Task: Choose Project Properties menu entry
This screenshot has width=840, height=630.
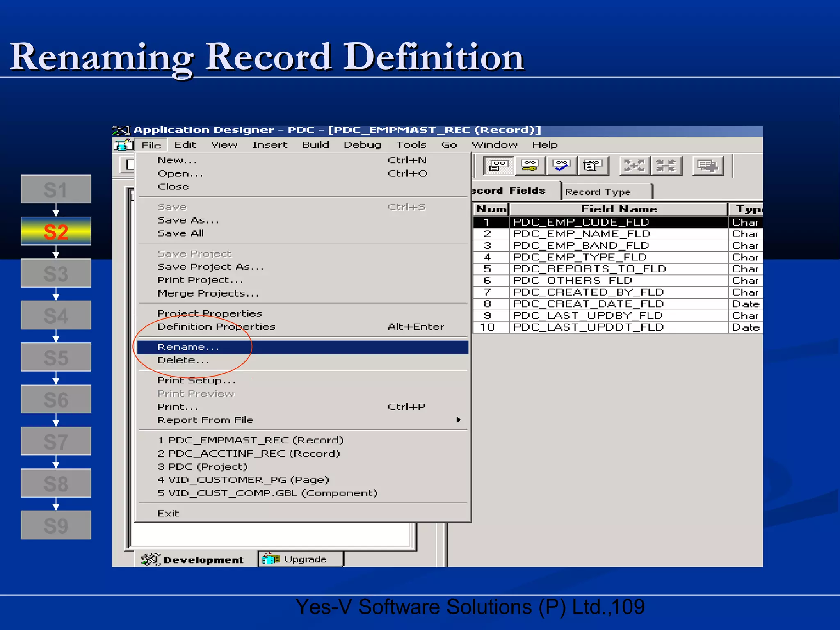Action: [303, 313]
